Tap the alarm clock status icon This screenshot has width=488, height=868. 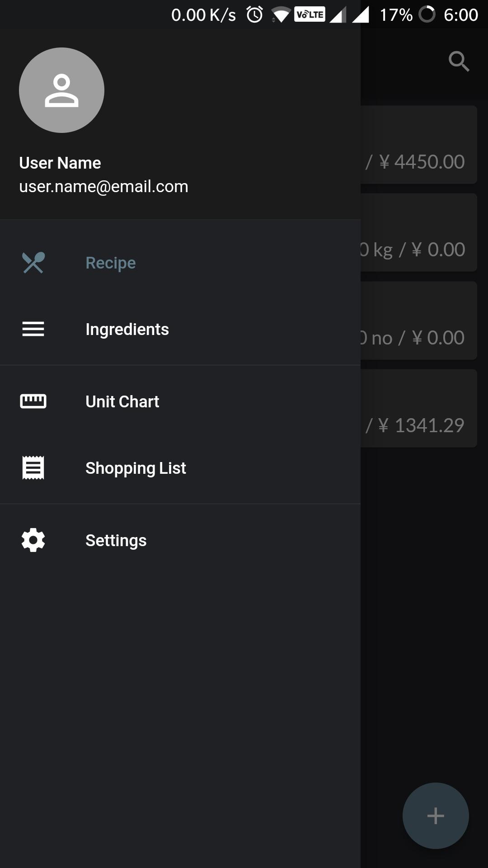[x=254, y=15]
